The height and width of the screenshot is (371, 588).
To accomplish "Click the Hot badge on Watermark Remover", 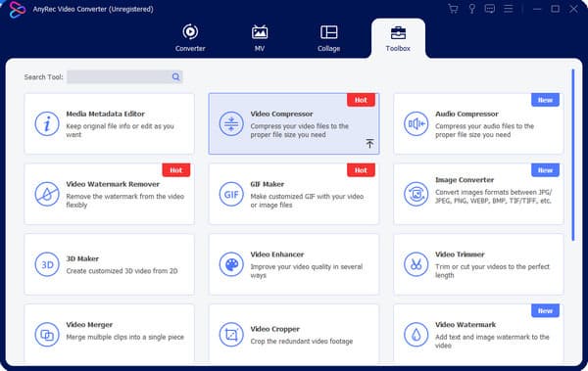I will coord(175,170).
